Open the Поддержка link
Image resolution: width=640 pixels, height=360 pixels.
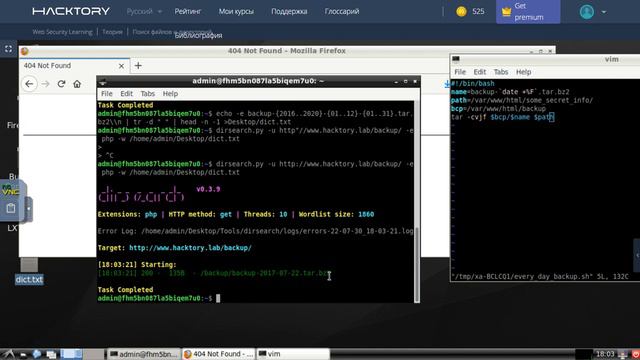(x=289, y=11)
